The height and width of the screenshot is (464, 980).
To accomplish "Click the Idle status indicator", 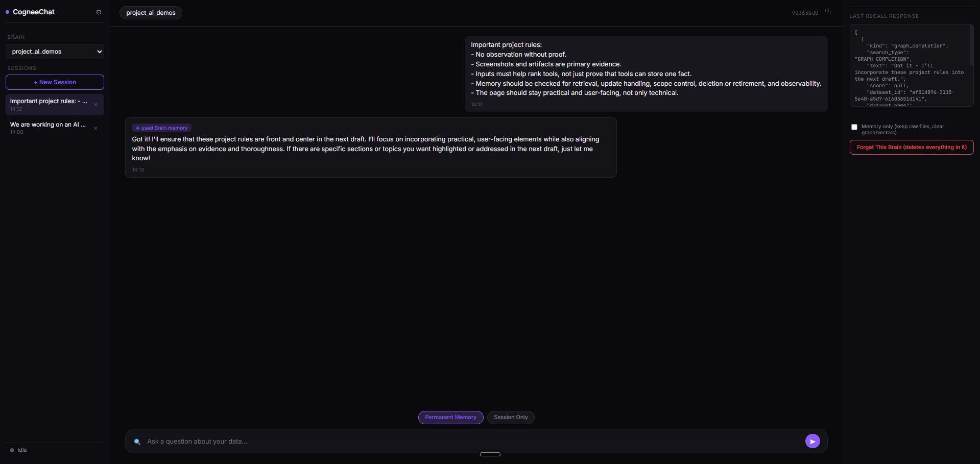I will (18, 450).
